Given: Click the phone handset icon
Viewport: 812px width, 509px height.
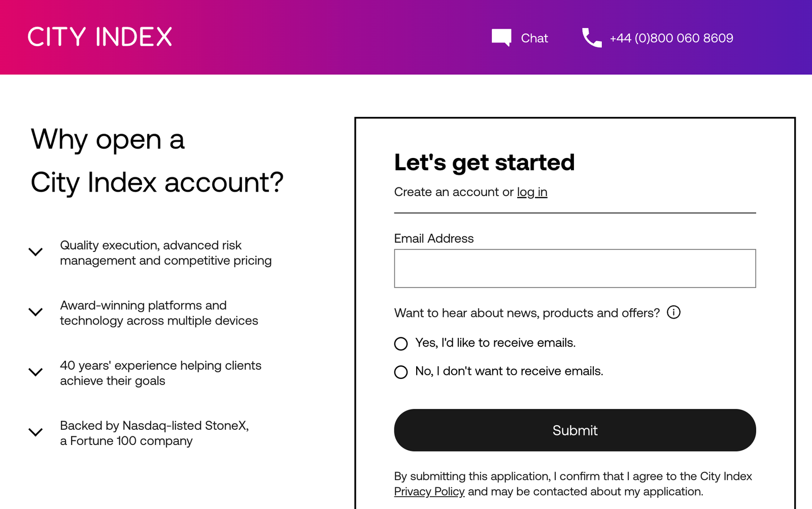Looking at the screenshot, I should coord(590,37).
